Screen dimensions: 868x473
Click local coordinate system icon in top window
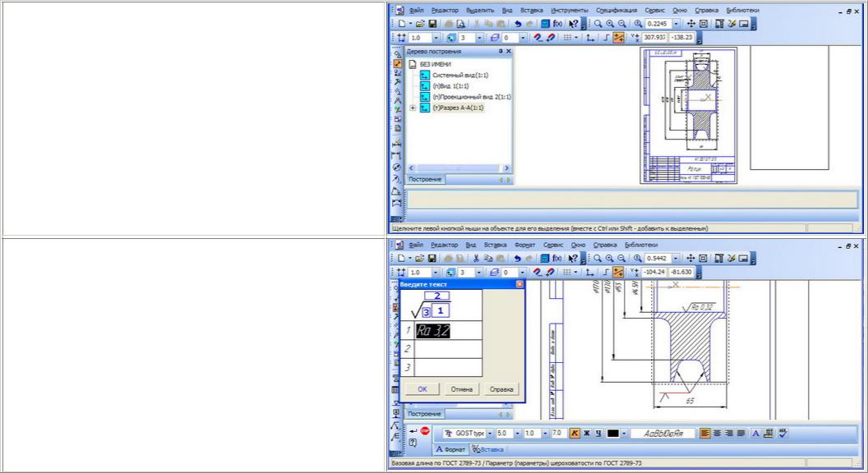pos(590,38)
